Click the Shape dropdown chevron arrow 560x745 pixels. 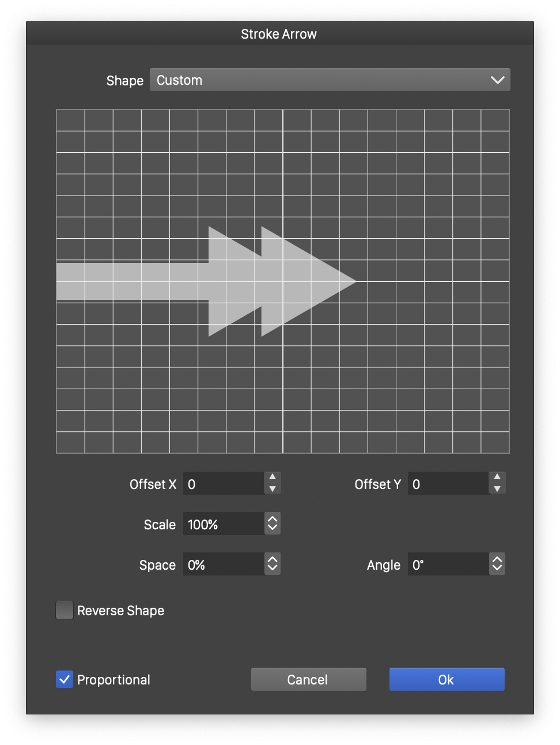coord(497,80)
